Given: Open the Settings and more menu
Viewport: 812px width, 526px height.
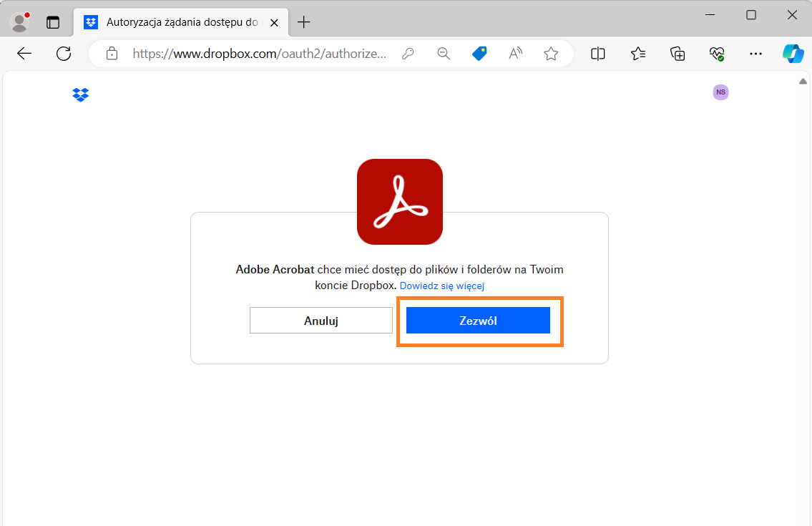Looking at the screenshot, I should point(755,54).
